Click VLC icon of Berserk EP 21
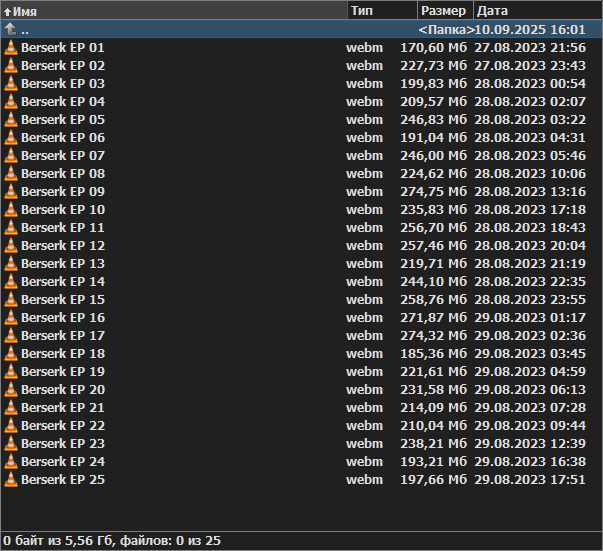 11,407
